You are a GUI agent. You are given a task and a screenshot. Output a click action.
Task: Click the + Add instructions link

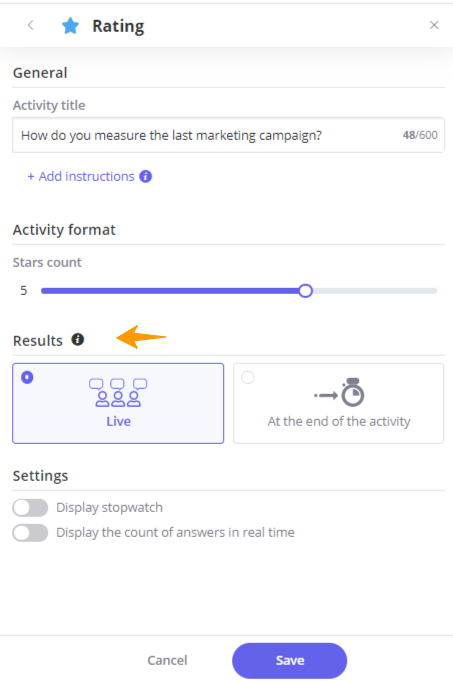pyautogui.click(x=81, y=176)
